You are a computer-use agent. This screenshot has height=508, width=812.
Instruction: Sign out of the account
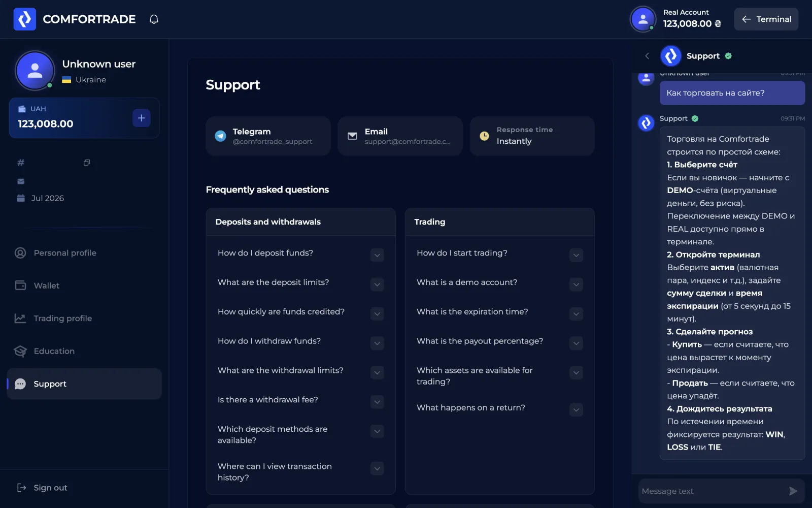42,488
